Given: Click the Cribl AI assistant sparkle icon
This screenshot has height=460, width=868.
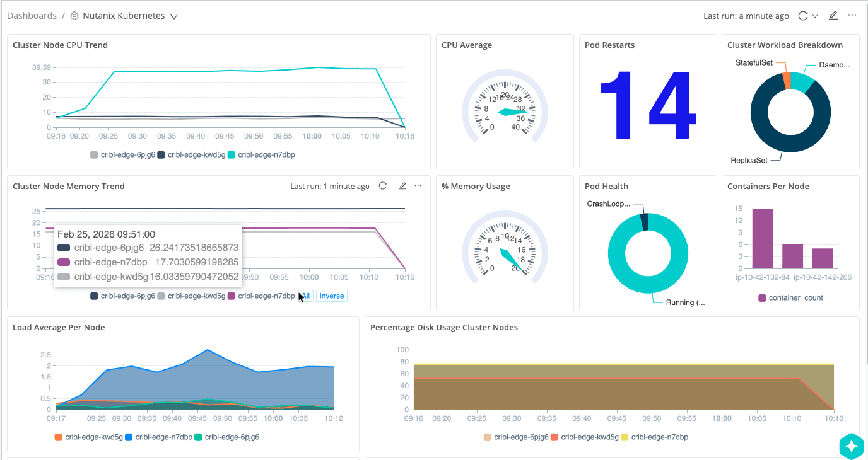Looking at the screenshot, I should click(851, 446).
